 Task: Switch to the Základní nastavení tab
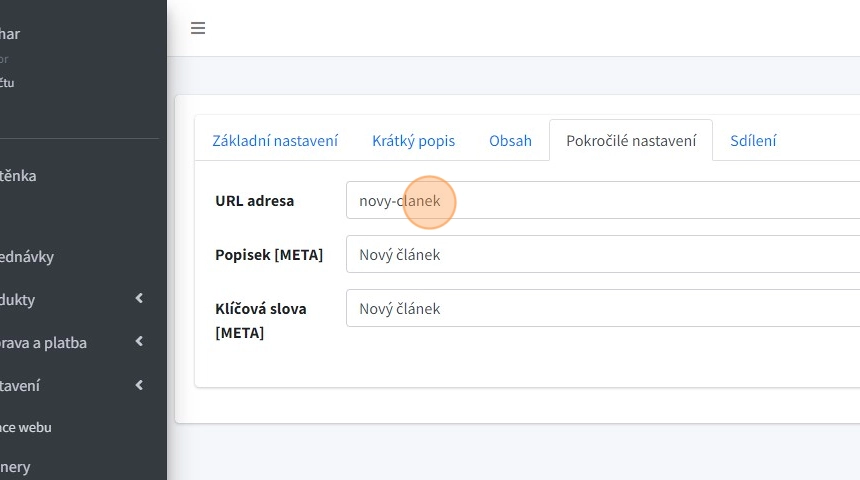click(275, 141)
